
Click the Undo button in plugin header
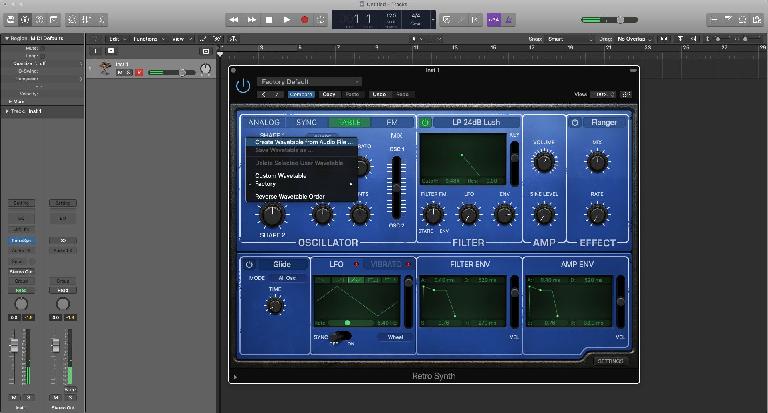pyautogui.click(x=379, y=94)
